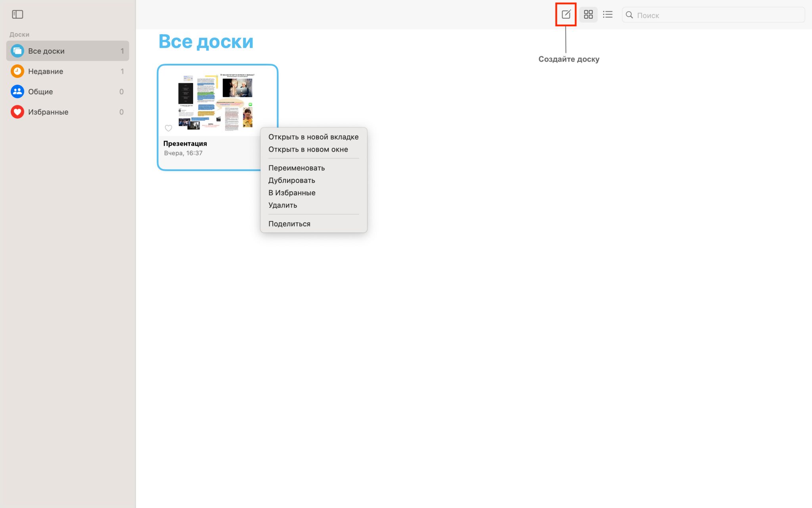Choose Открыть в новой вкладке from the menu
Viewport: 812px width, 508px height.
pyautogui.click(x=314, y=137)
